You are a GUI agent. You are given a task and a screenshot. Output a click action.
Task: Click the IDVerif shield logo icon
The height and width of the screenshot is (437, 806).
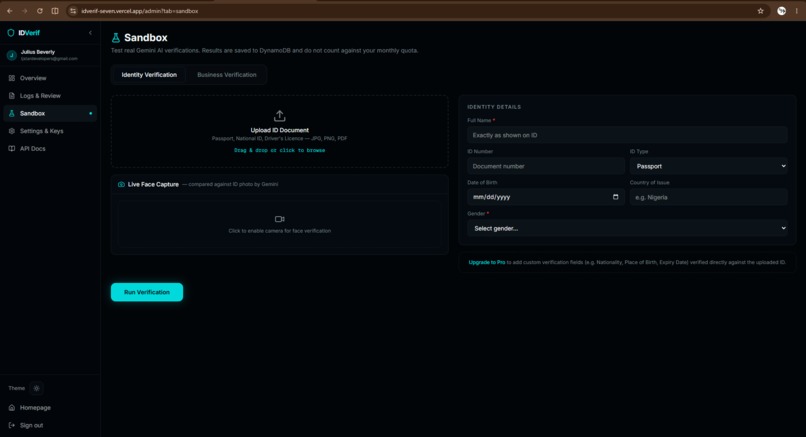pyautogui.click(x=11, y=33)
